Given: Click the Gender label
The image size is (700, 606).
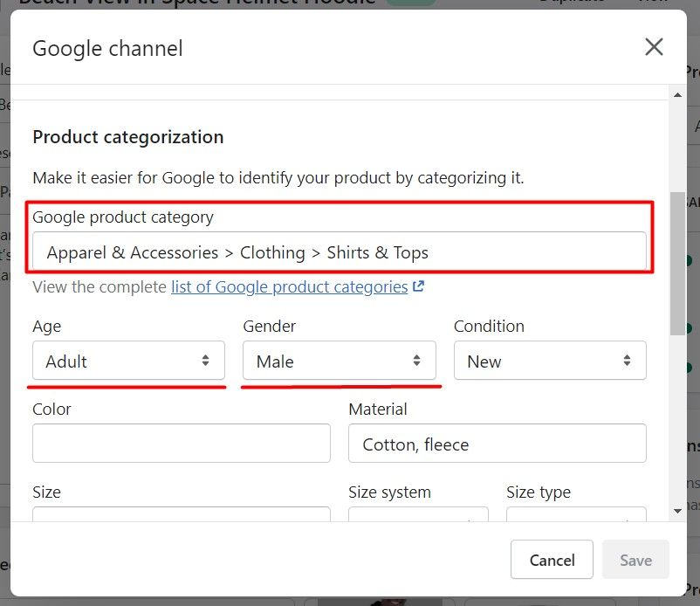Looking at the screenshot, I should tap(269, 326).
